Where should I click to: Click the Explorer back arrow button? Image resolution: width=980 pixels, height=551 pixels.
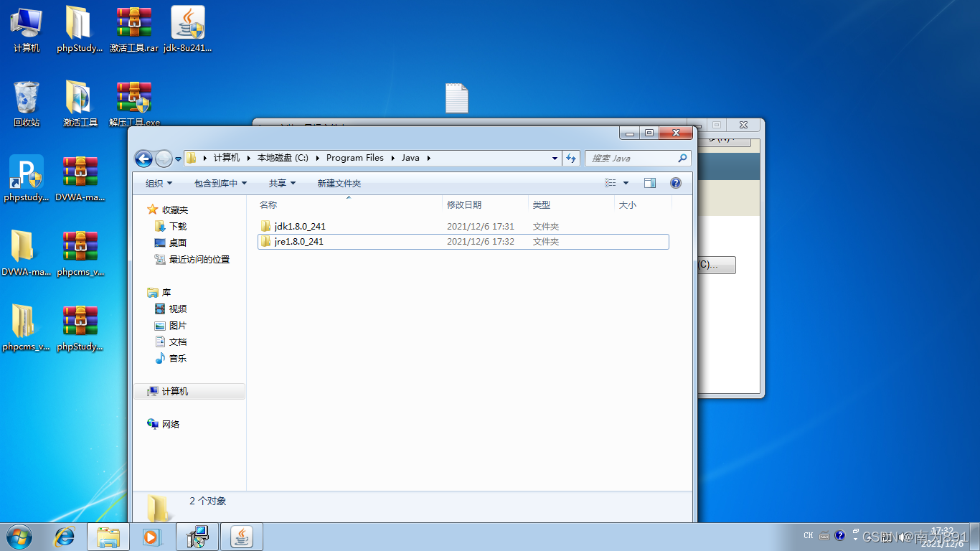(143, 159)
